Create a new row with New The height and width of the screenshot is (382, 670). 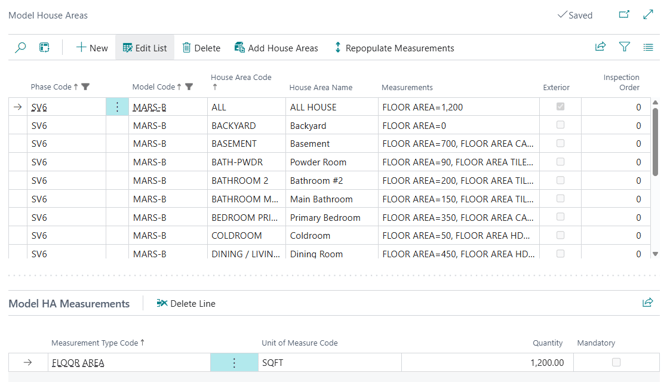pos(92,48)
